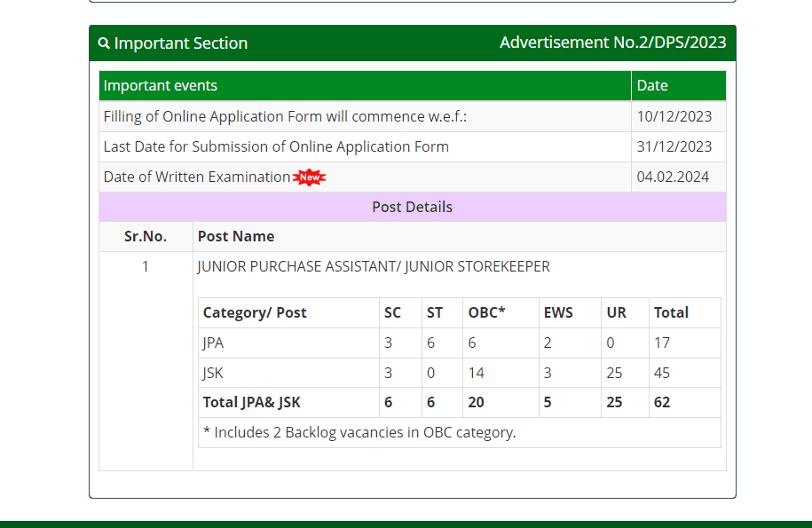The width and height of the screenshot is (812, 528).
Task: Open Junior Purchase Assistant/Junior Storekeeper post name
Action: point(374,266)
